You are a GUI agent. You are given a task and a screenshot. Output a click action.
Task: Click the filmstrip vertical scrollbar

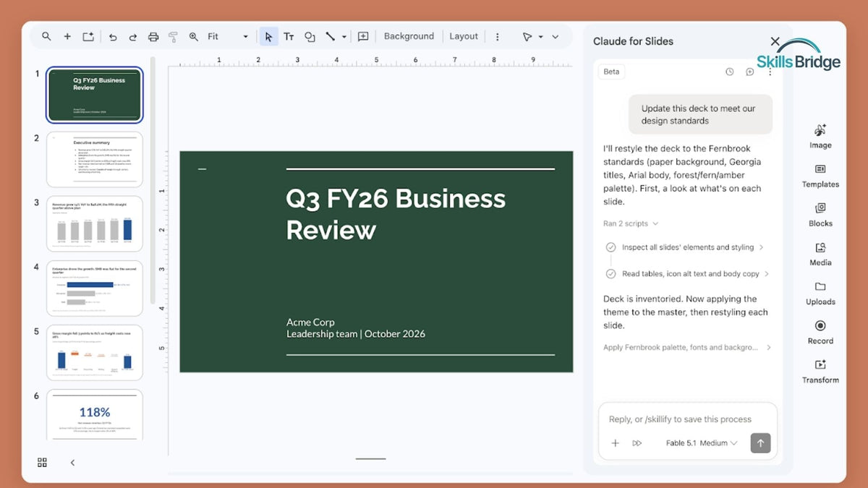click(x=153, y=181)
